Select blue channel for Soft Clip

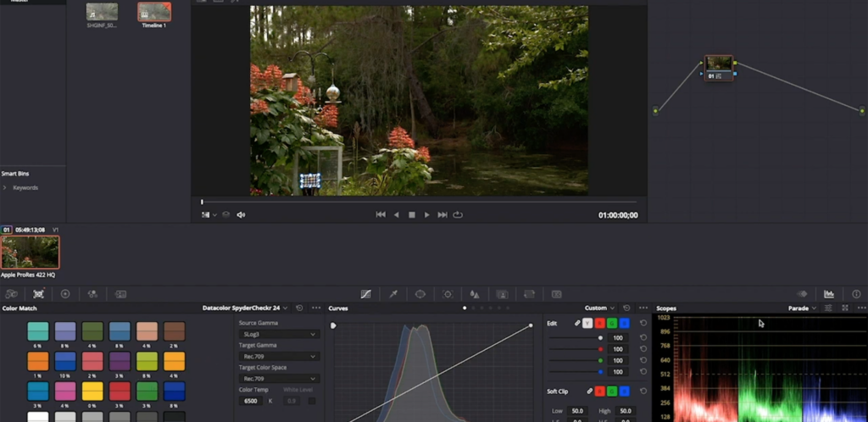pyautogui.click(x=625, y=391)
